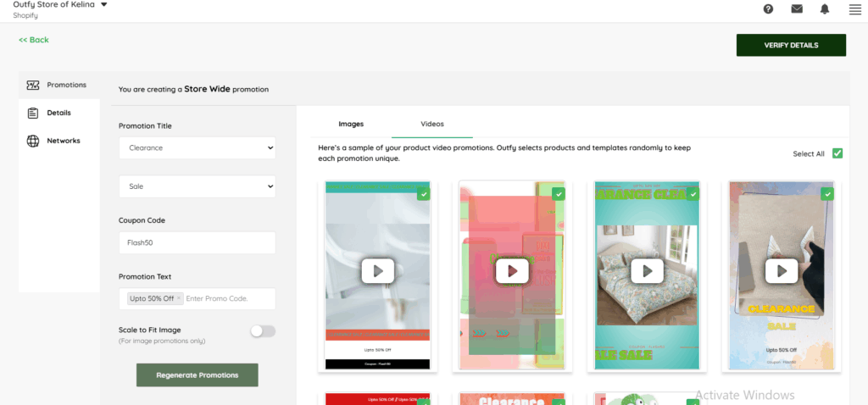Play the bedroom clearance video
Image resolution: width=868 pixels, height=405 pixels.
pos(648,270)
